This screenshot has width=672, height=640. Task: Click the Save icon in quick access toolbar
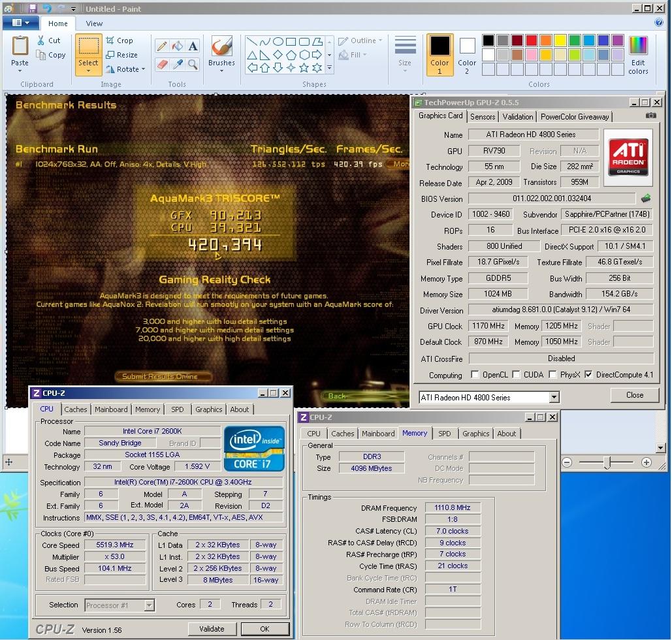[33, 8]
